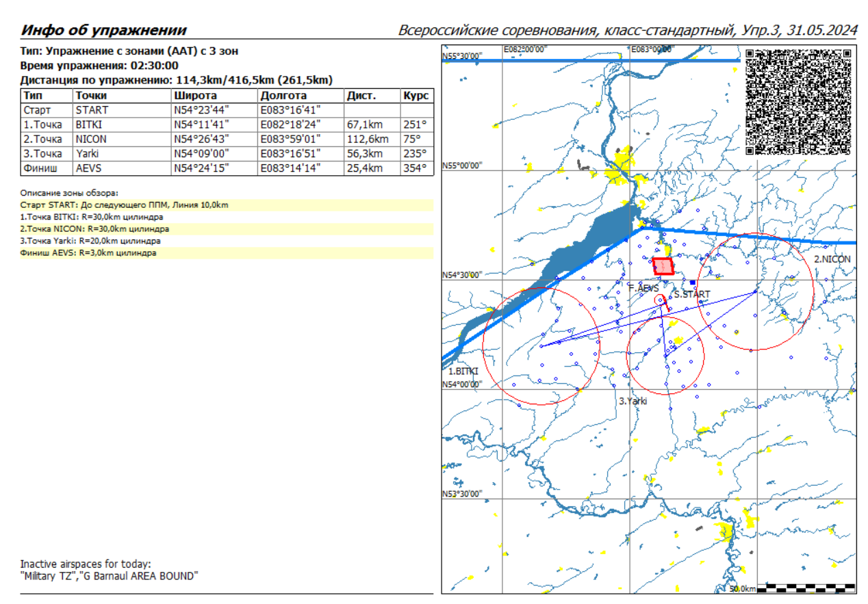
Task: Click the F.AEVS finish label
Action: point(643,289)
